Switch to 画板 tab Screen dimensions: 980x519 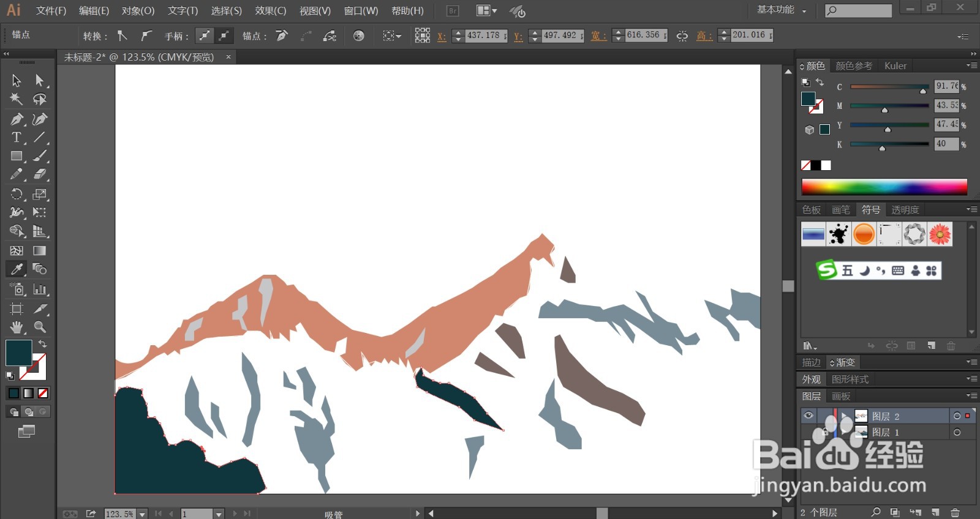pyautogui.click(x=841, y=396)
